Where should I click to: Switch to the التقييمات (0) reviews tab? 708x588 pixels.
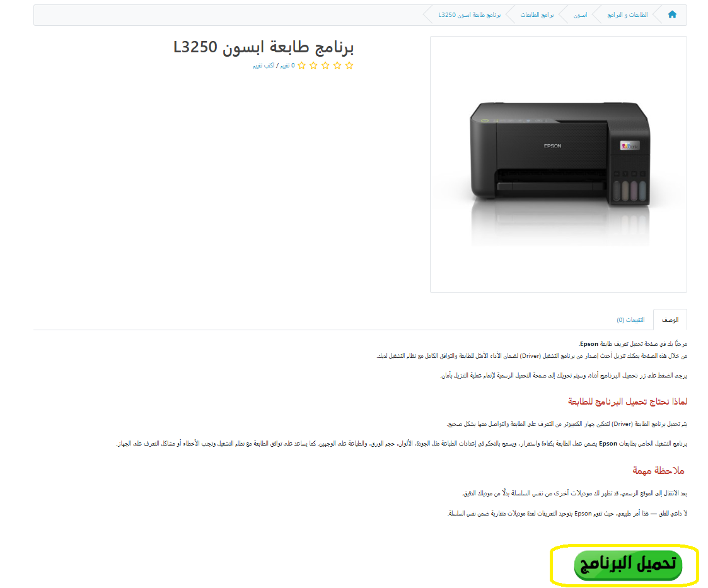coord(630,320)
